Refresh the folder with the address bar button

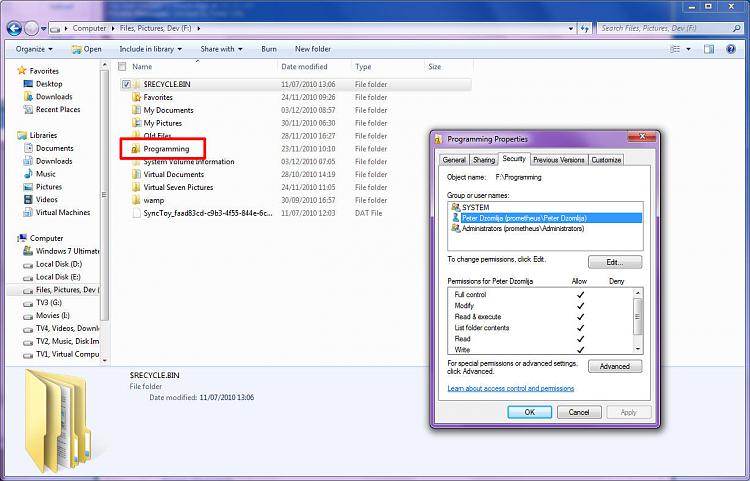[585, 29]
